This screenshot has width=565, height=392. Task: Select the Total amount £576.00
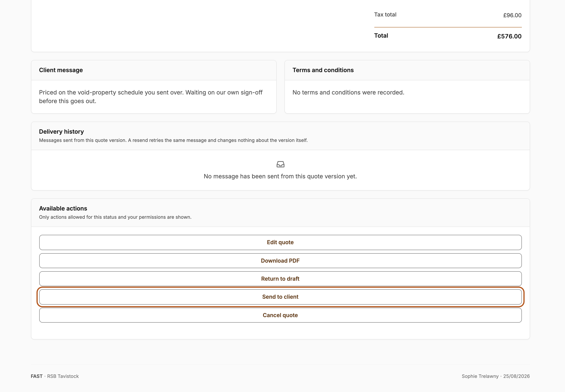(509, 36)
